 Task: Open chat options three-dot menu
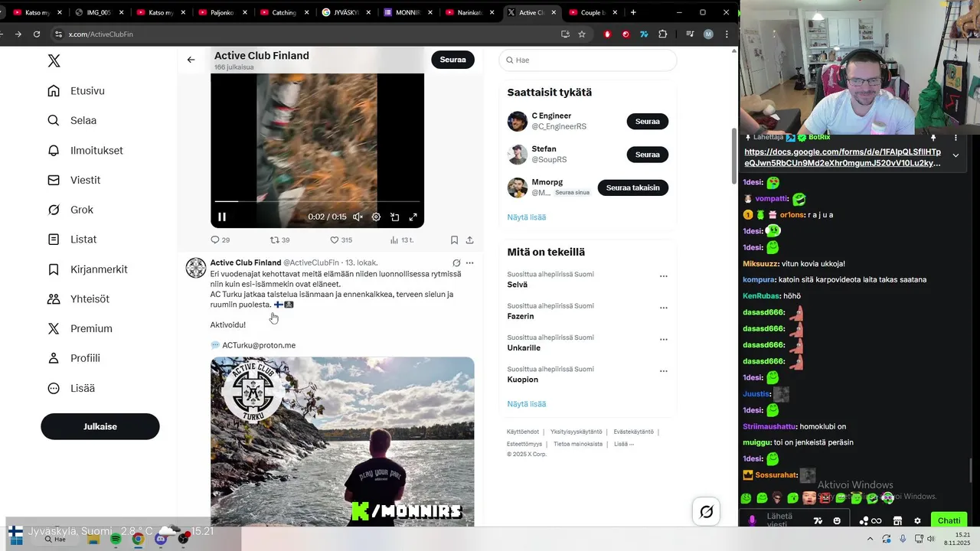pos(955,138)
